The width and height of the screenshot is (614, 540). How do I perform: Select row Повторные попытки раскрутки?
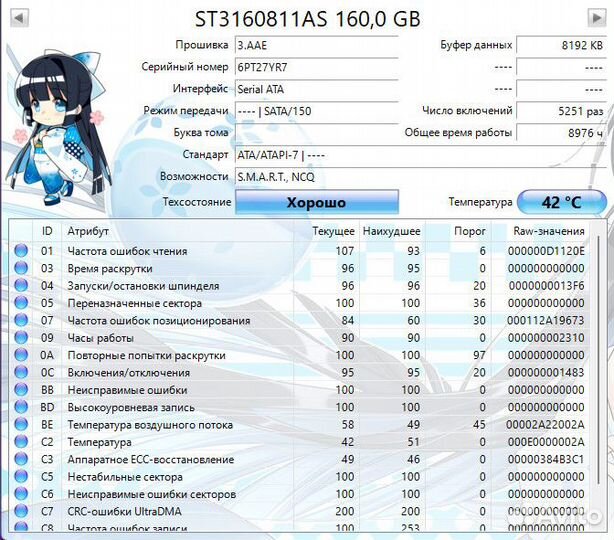coord(300,355)
